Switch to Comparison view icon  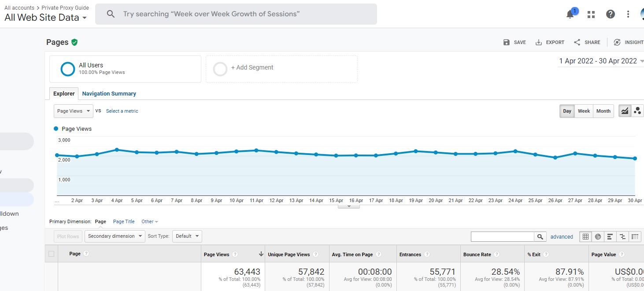click(x=622, y=236)
